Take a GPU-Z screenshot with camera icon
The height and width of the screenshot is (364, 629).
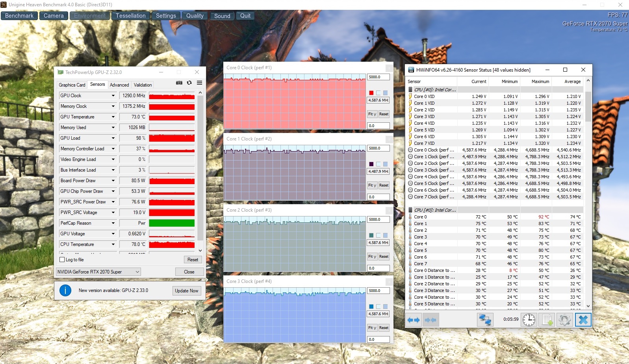[x=179, y=83]
